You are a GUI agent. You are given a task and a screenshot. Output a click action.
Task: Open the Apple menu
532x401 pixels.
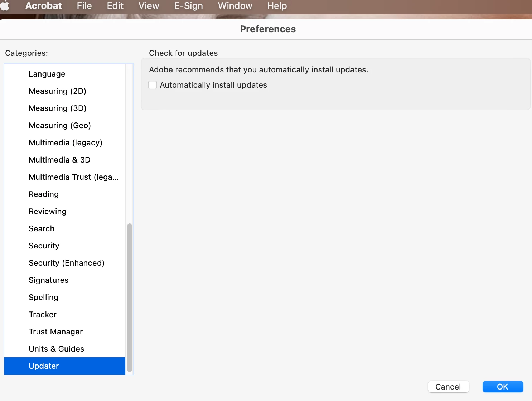click(x=5, y=6)
